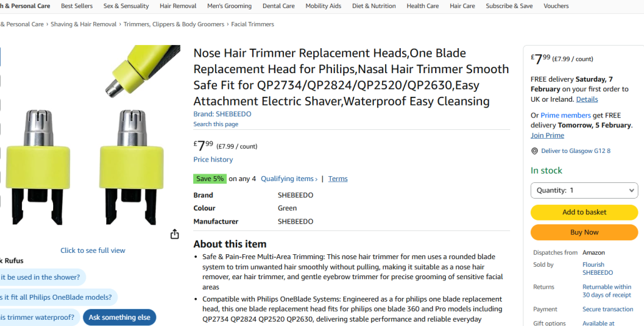
Task: Click the Join Prime link
Action: [547, 136]
